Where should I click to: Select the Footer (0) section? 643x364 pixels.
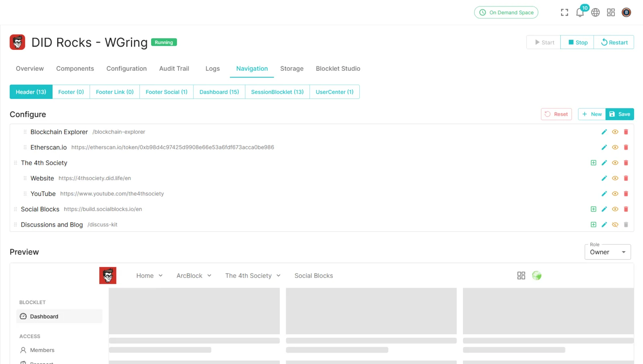click(x=71, y=92)
